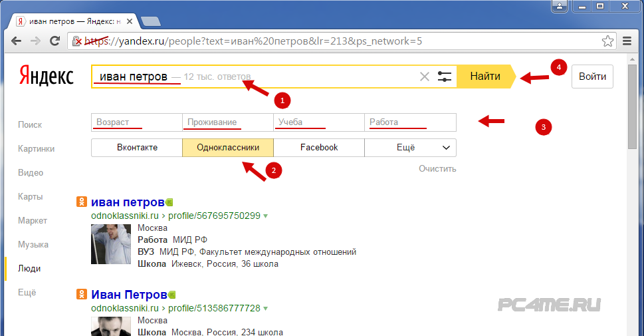The width and height of the screenshot is (644, 336).
Task: Open Карты section in sidebar
Action: (x=31, y=197)
